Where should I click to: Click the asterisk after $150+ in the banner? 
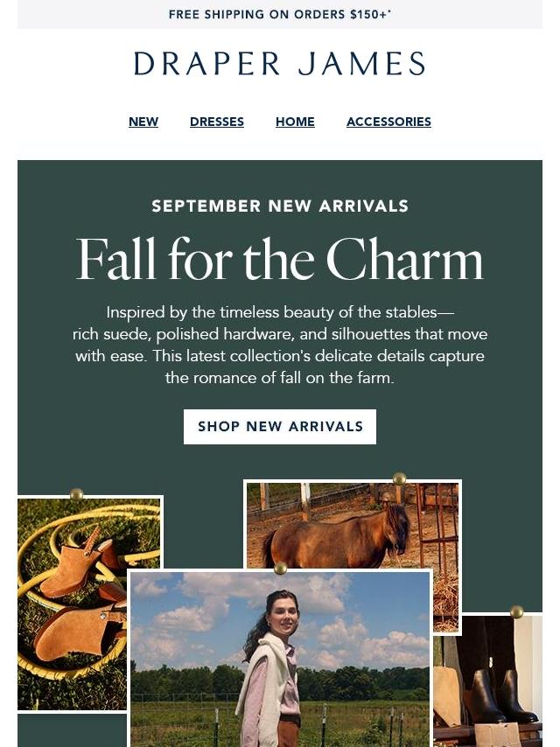tap(389, 11)
